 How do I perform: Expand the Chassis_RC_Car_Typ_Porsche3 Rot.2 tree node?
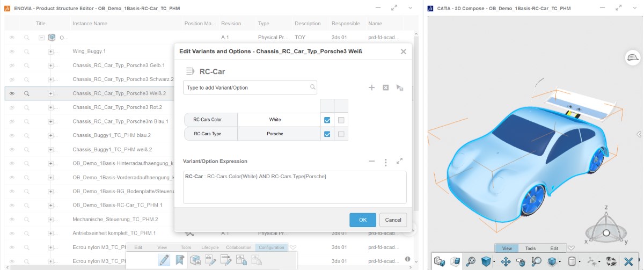tap(51, 107)
